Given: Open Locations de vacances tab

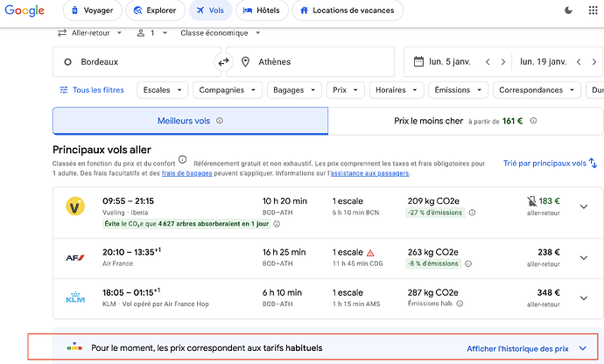Looking at the screenshot, I should (x=348, y=10).
